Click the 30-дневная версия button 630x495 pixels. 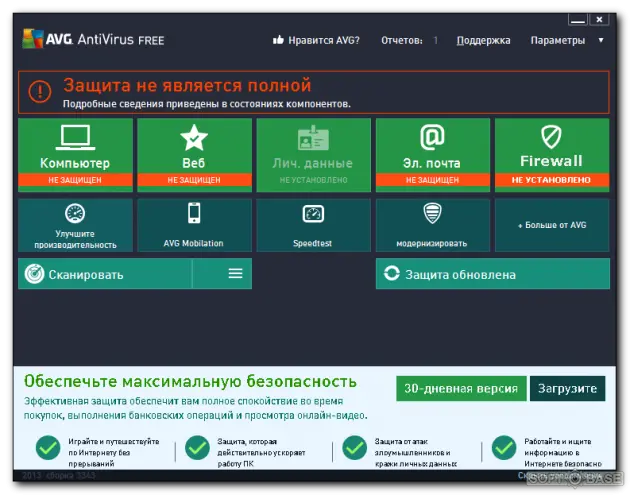coord(460,389)
